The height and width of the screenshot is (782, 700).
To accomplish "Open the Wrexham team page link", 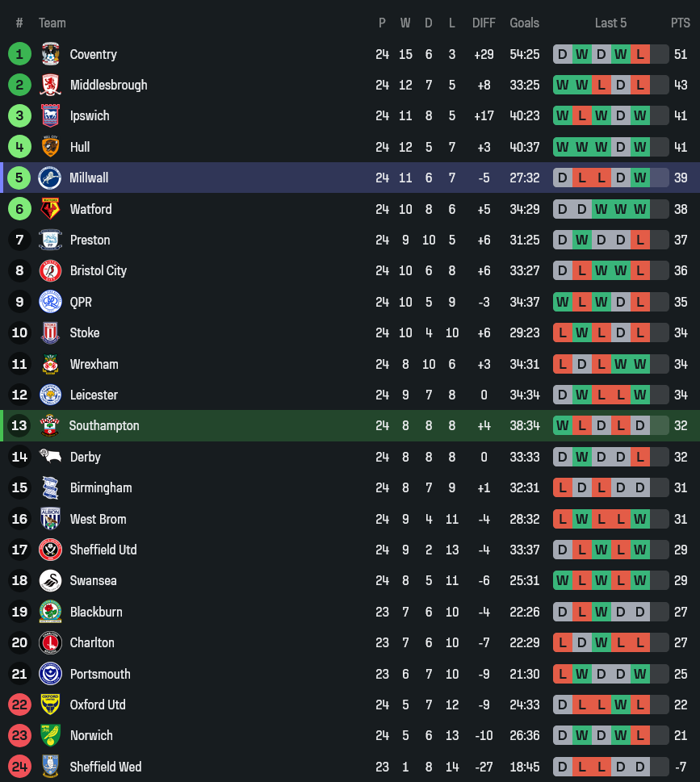I will click(94, 364).
